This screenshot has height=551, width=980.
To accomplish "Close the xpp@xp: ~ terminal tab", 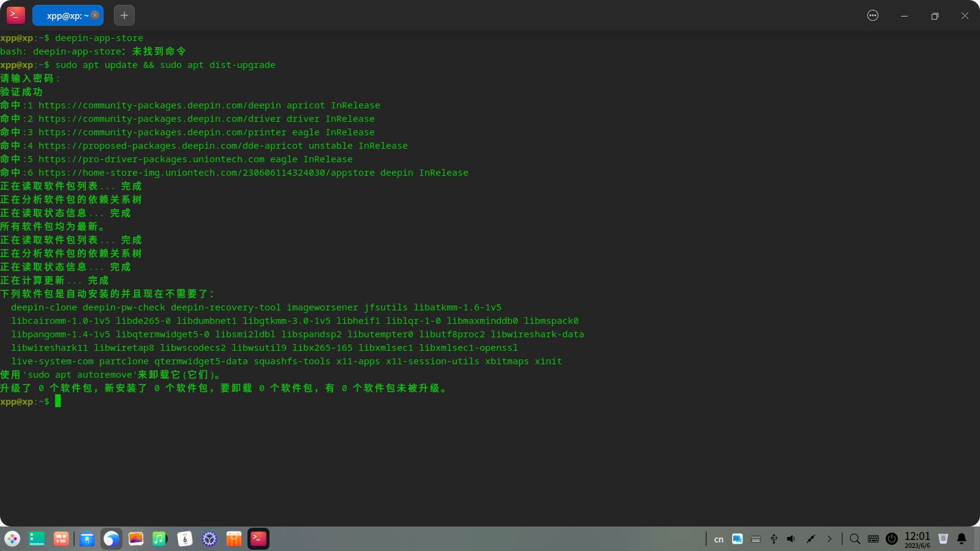I will point(95,15).
